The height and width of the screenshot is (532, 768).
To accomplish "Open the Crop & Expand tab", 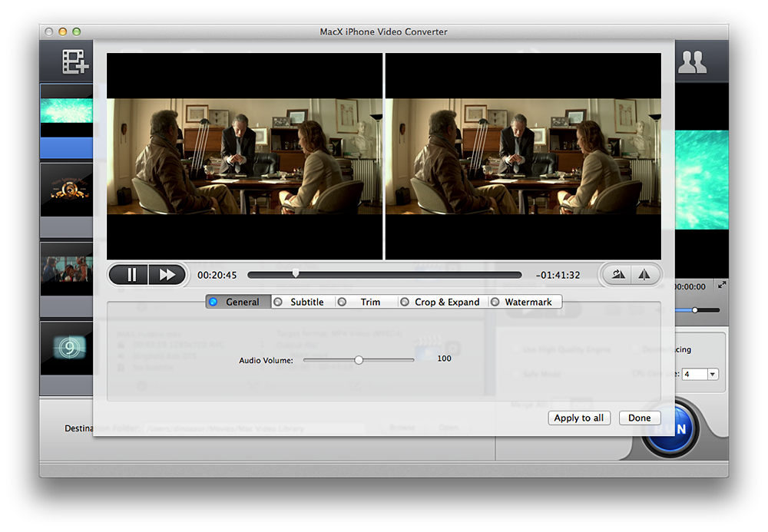I will [x=443, y=302].
